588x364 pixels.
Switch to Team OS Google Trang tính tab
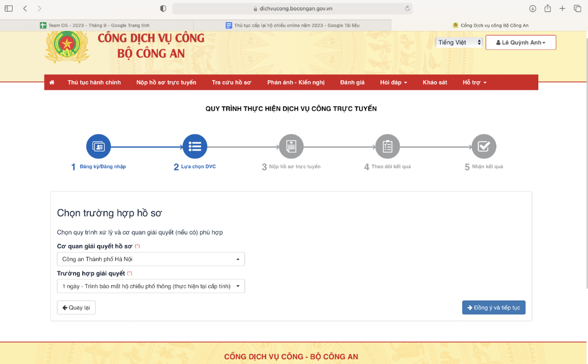(x=97, y=25)
